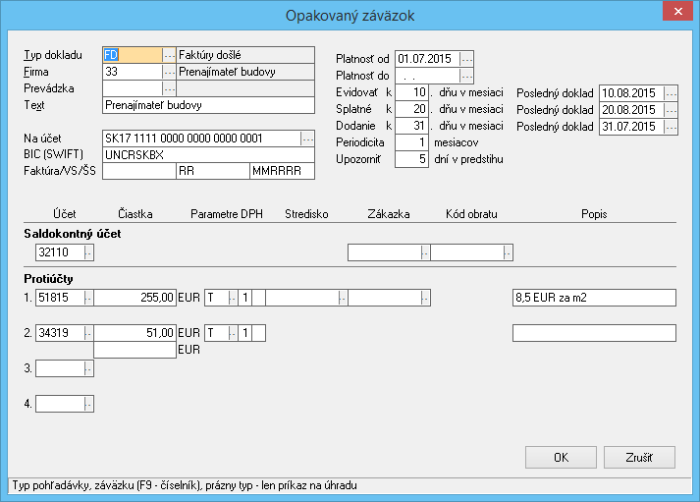Screen dimensions: 700x502
Task: Open the Platnosť do date picker
Action: 467,75
